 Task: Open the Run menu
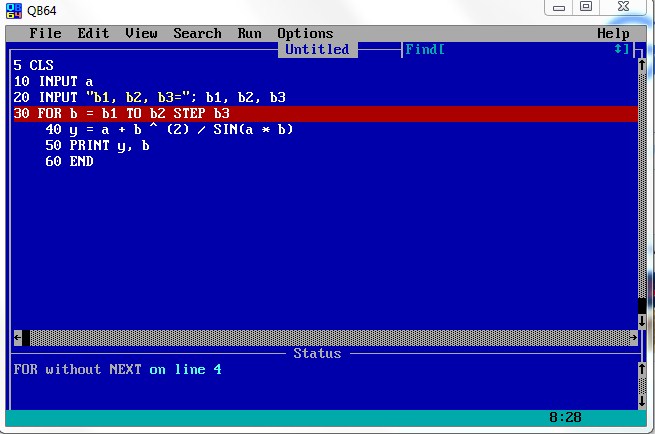(x=249, y=33)
